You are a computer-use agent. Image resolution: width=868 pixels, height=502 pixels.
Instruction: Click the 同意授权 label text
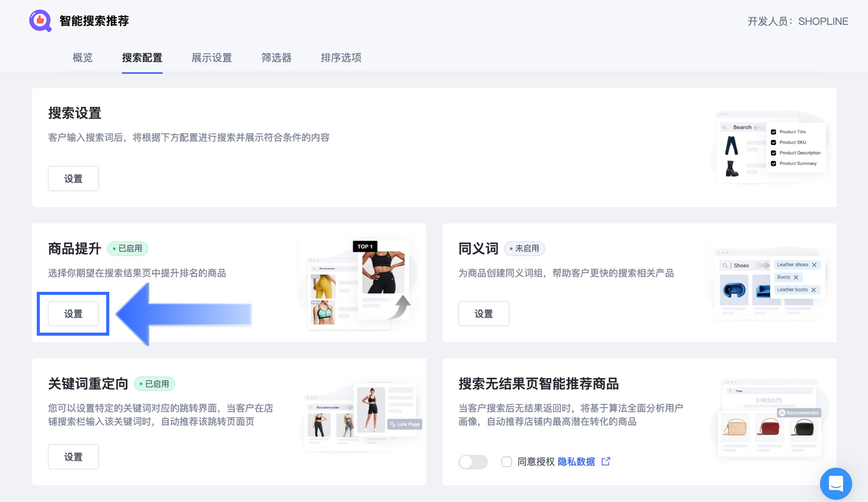pyautogui.click(x=536, y=462)
